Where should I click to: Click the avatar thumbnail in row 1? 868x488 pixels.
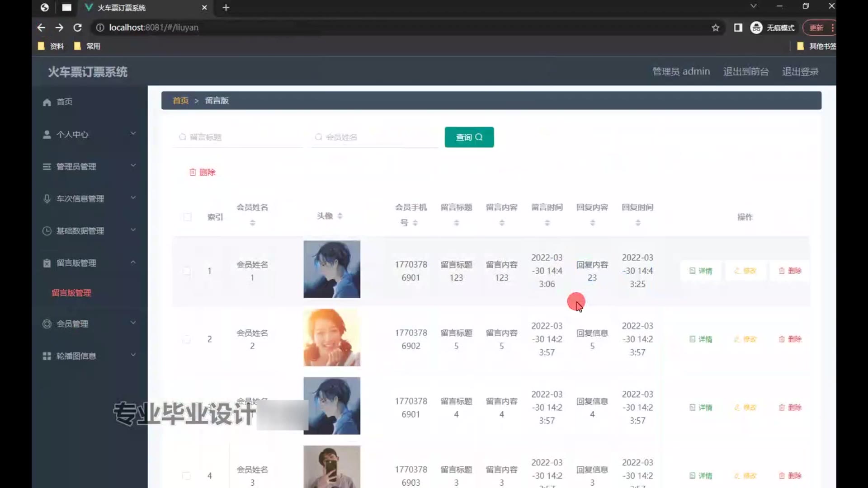click(332, 269)
